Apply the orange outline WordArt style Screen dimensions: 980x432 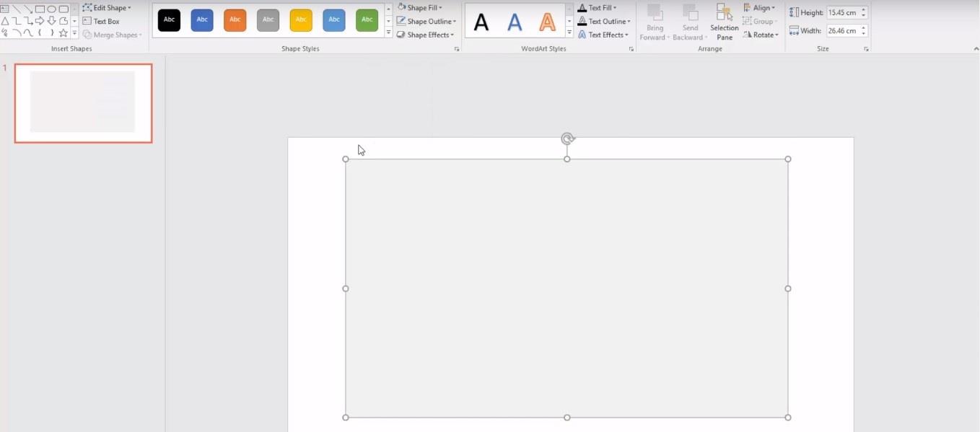click(x=548, y=22)
